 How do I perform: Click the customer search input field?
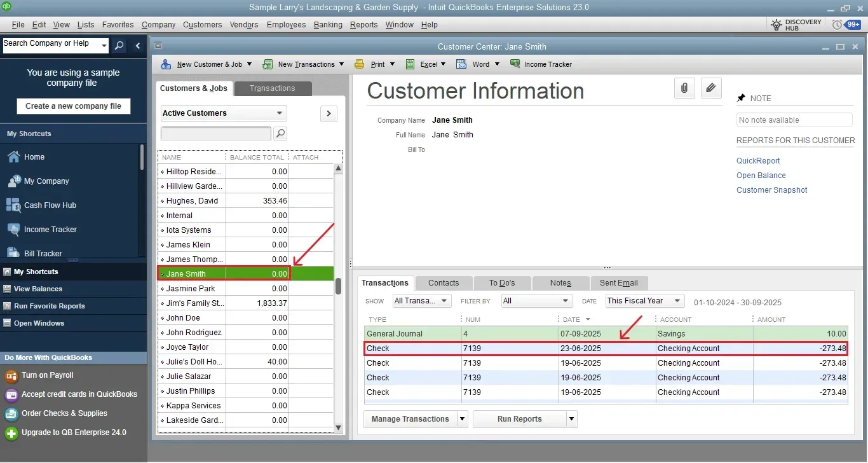click(215, 134)
